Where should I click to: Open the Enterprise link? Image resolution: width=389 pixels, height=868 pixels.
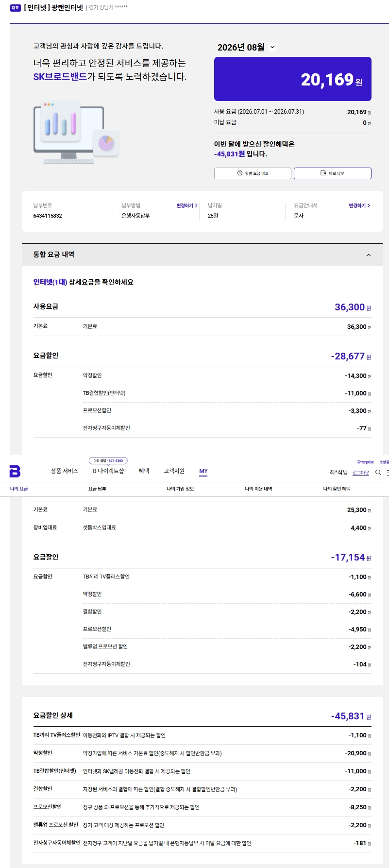366,462
